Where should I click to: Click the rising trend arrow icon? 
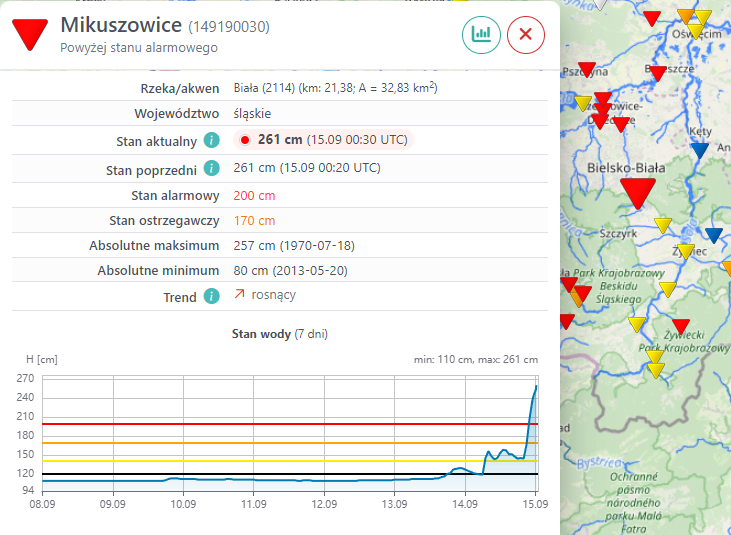pyautogui.click(x=239, y=294)
